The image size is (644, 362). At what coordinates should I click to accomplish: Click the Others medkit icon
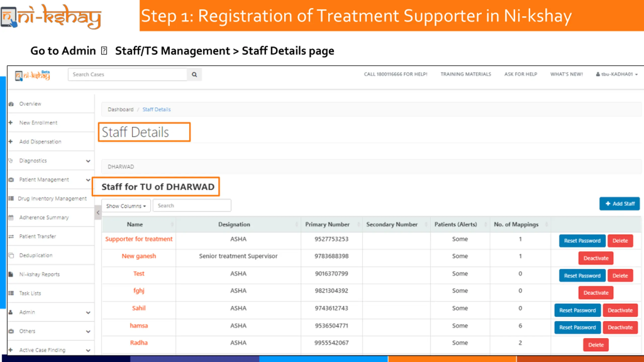11,331
